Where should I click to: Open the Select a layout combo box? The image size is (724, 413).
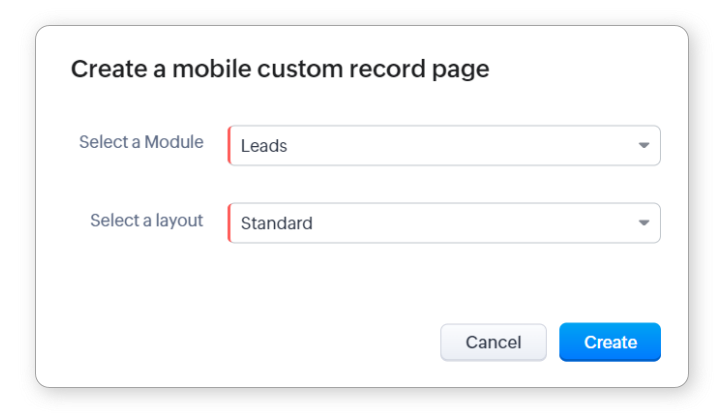[444, 223]
